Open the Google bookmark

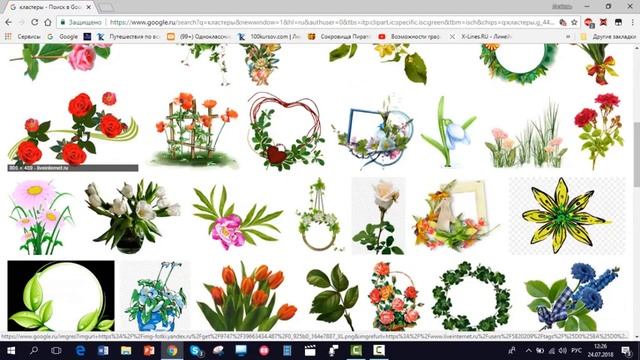[x=62, y=37]
